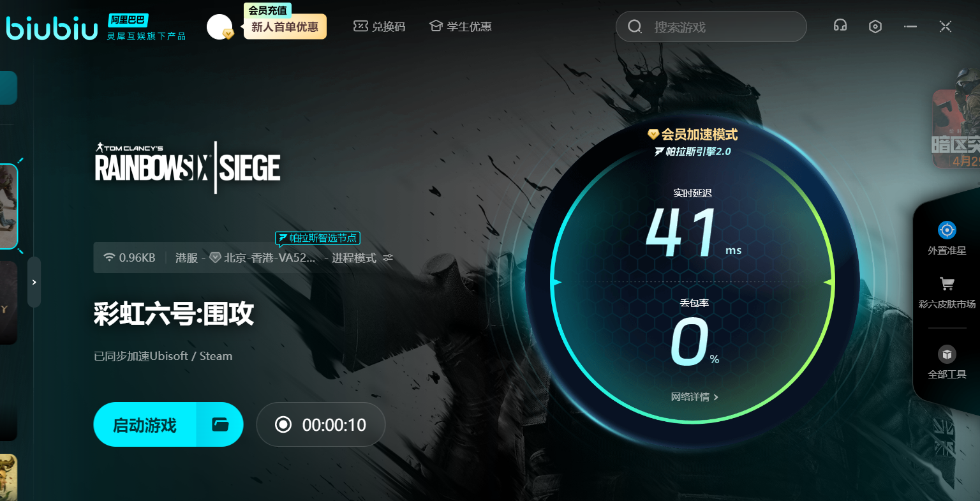
Task: Click the 启动游戏 launch button
Action: [145, 424]
